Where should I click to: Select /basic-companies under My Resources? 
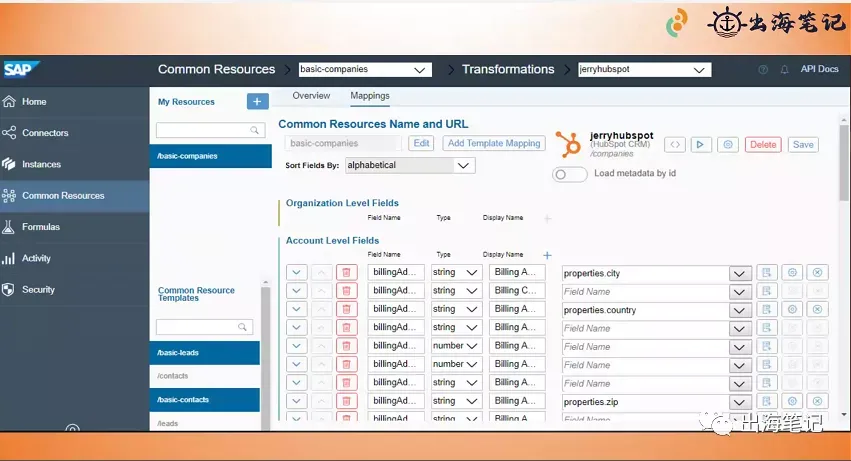[x=211, y=156]
